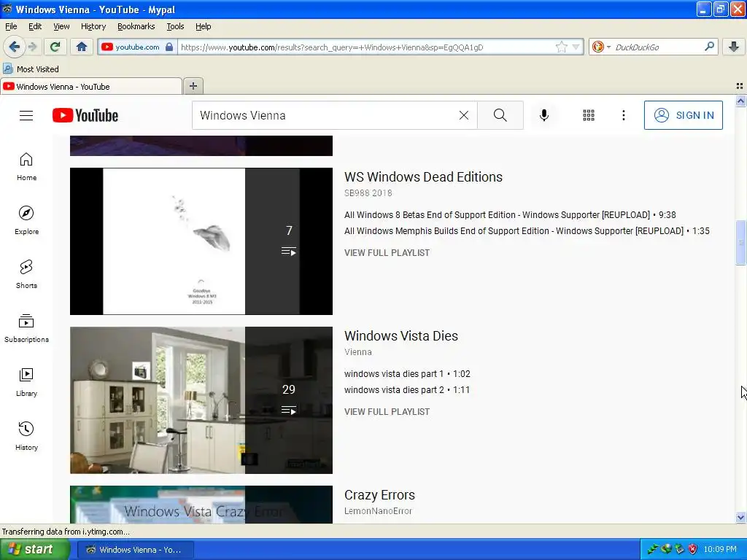Open the Windows Vista Crazy Error thumbnail
Screen dimensions: 747x560
[x=201, y=505]
